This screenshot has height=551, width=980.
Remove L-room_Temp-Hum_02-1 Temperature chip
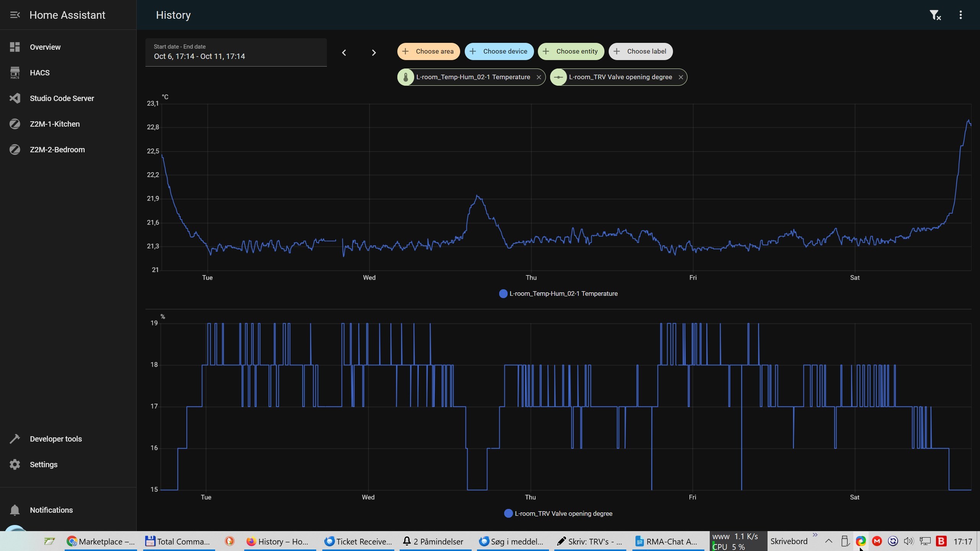(539, 77)
